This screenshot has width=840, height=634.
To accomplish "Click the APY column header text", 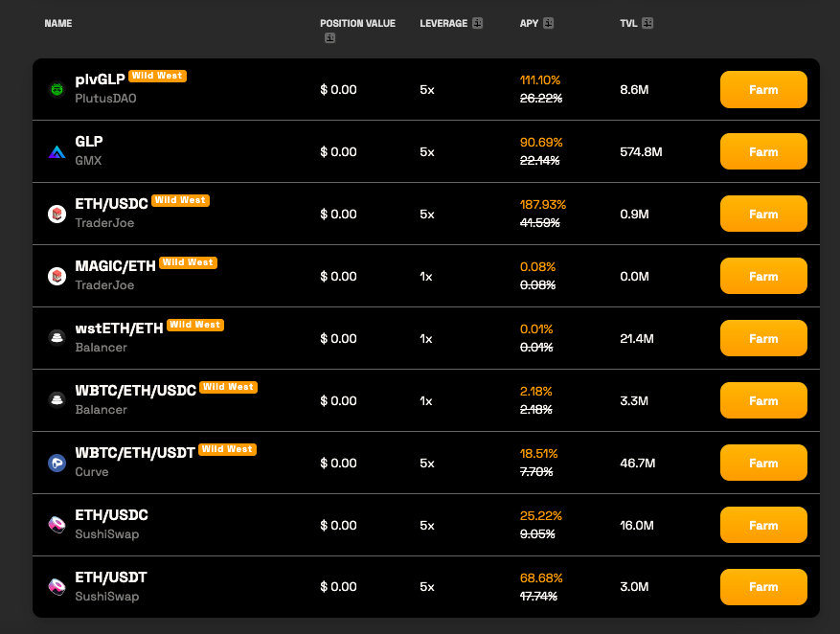I will (x=529, y=23).
